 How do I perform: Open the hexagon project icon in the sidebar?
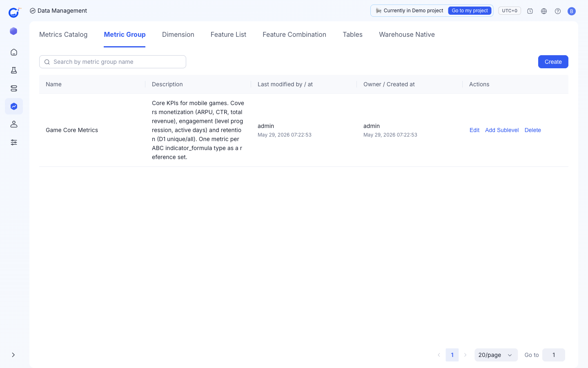pyautogui.click(x=13, y=31)
